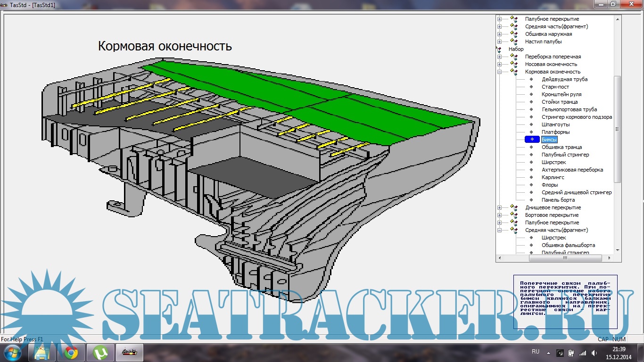Show hidden system tray icons

pyautogui.click(x=548, y=353)
